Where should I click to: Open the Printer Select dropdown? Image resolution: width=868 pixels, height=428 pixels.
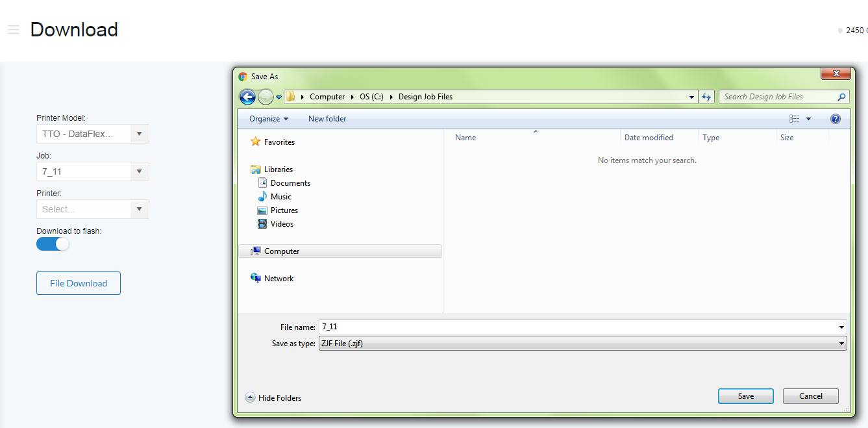pyautogui.click(x=92, y=209)
